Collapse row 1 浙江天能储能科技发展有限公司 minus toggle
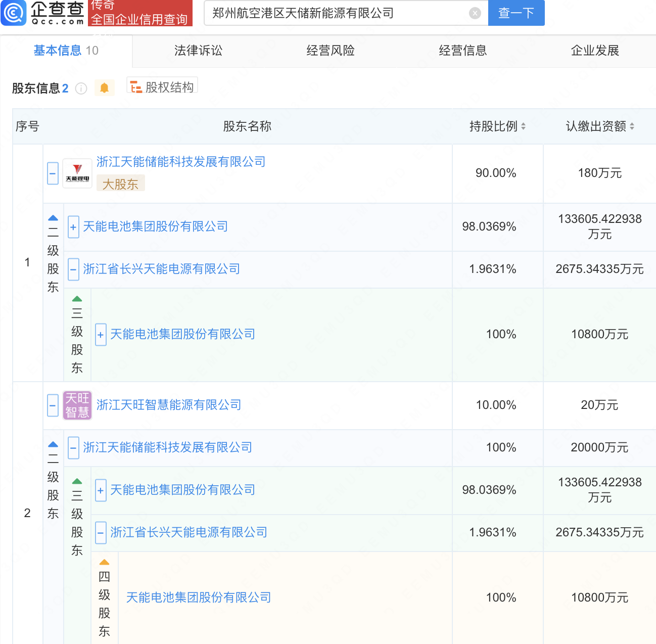Image resolution: width=656 pixels, height=644 pixels. click(53, 173)
